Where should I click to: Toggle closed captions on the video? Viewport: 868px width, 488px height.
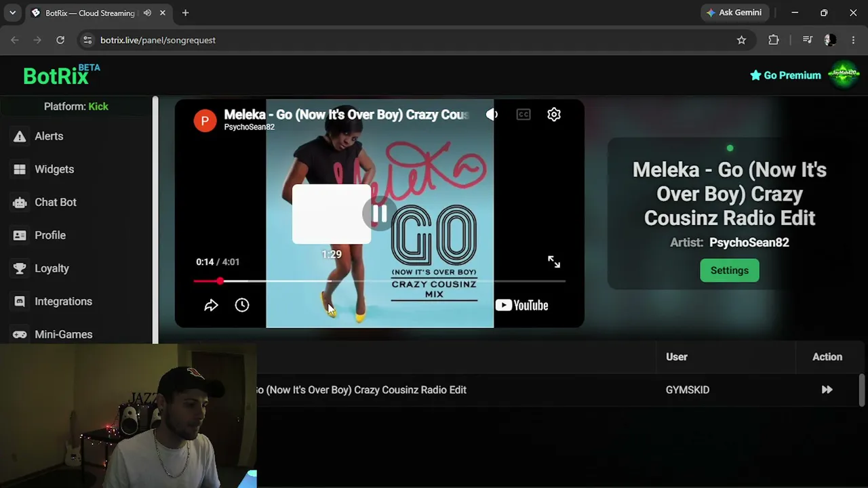point(524,115)
